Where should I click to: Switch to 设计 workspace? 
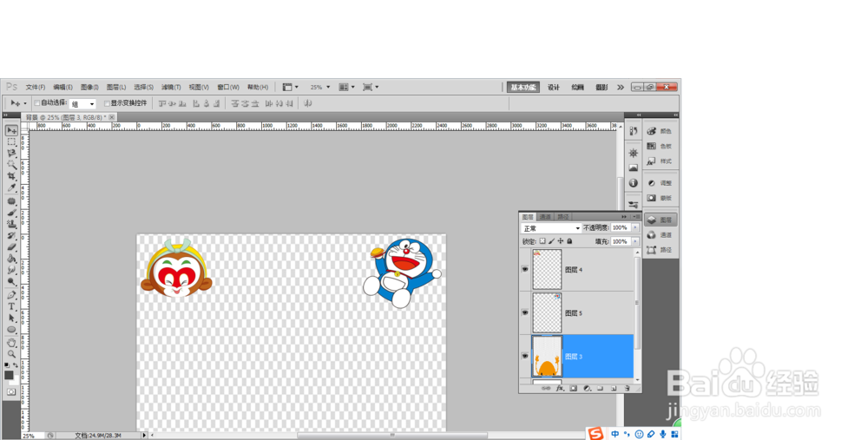(x=554, y=88)
